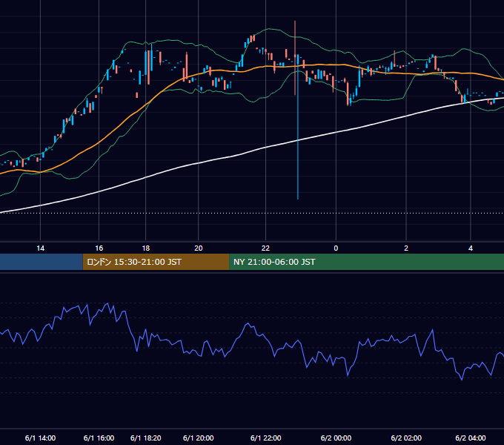Click the 6/1 20:00 label on lower axis
Image resolution: width=504 pixels, height=445 pixels.
199,438
